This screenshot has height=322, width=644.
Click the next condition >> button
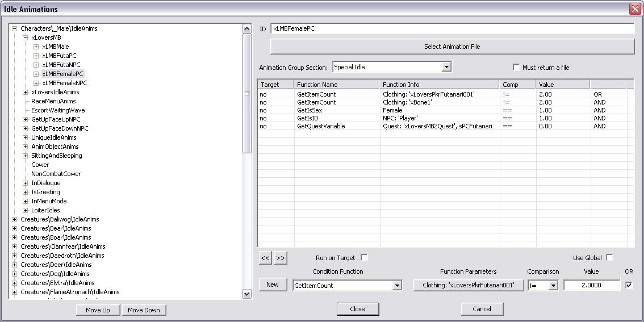pos(281,258)
